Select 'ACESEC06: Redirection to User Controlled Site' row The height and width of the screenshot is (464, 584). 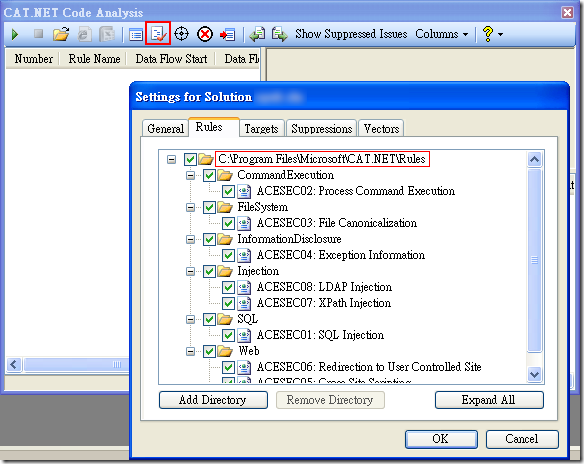[369, 367]
